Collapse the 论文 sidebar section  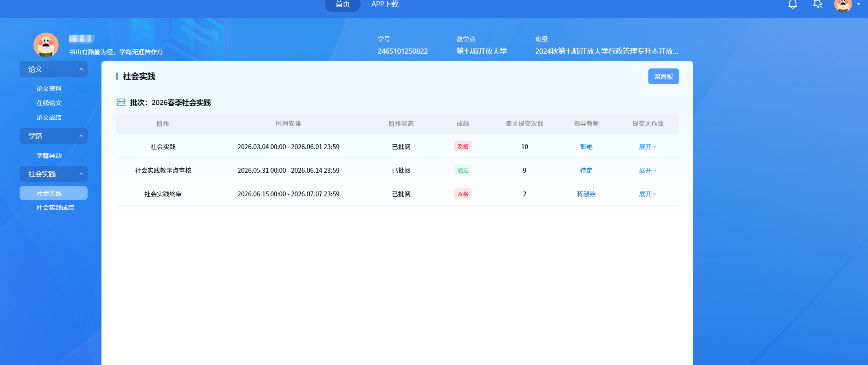53,69
